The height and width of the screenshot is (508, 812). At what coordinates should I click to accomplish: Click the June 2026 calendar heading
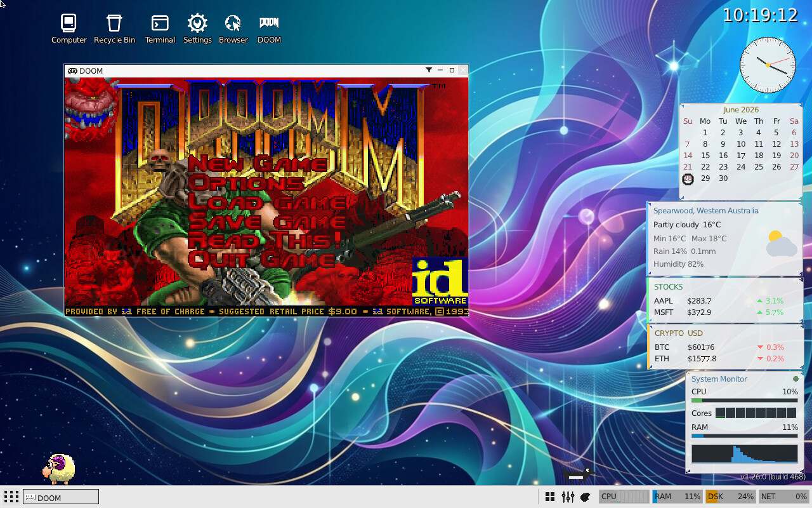741,110
